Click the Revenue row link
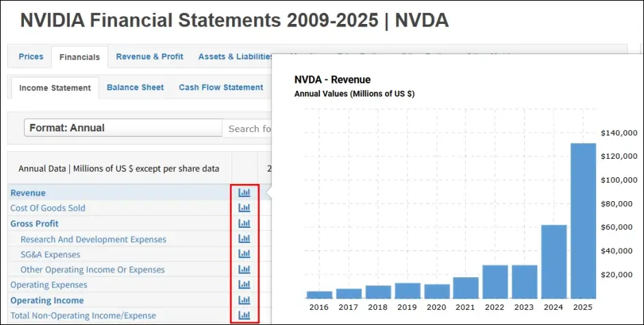The height and width of the screenshot is (325, 644). 28,193
